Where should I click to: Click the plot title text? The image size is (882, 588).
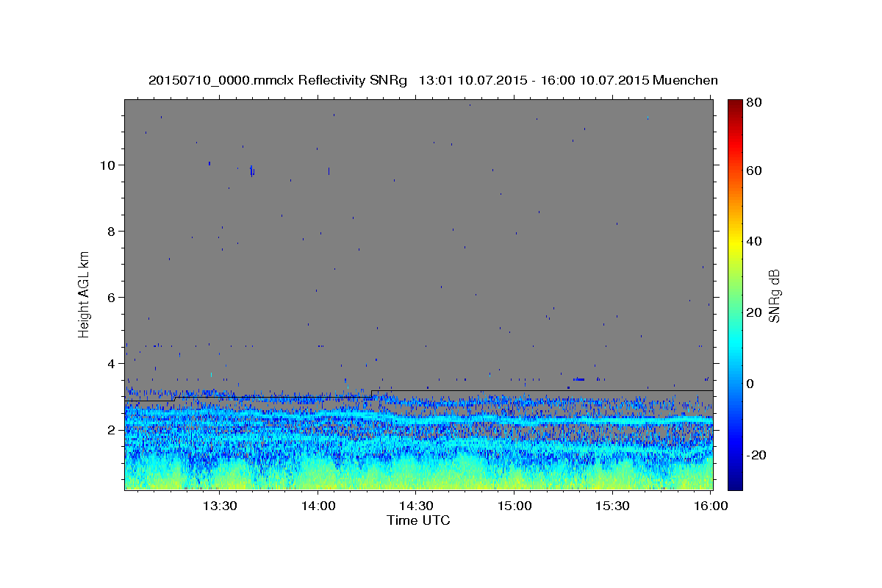click(x=433, y=80)
